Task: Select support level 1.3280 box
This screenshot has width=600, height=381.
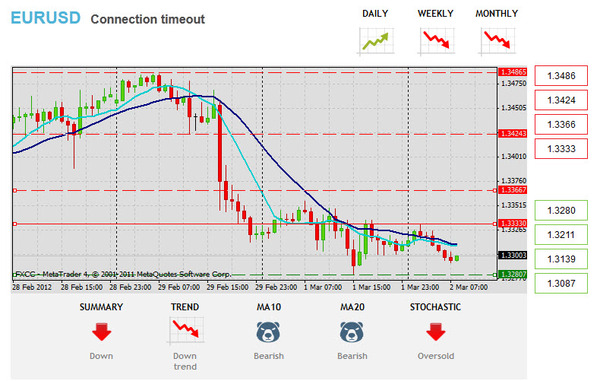Action: 561,210
